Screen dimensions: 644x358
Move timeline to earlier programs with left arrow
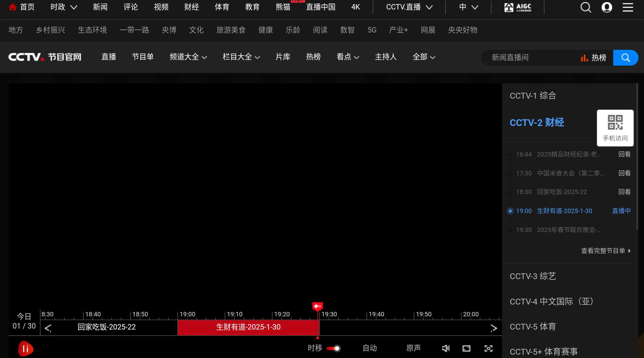tap(48, 328)
